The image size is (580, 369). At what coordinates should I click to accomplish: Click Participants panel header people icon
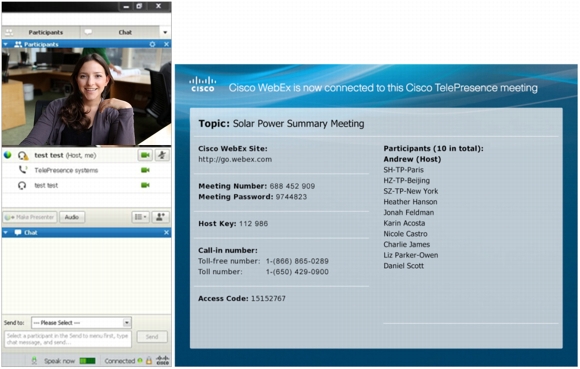coord(18,44)
